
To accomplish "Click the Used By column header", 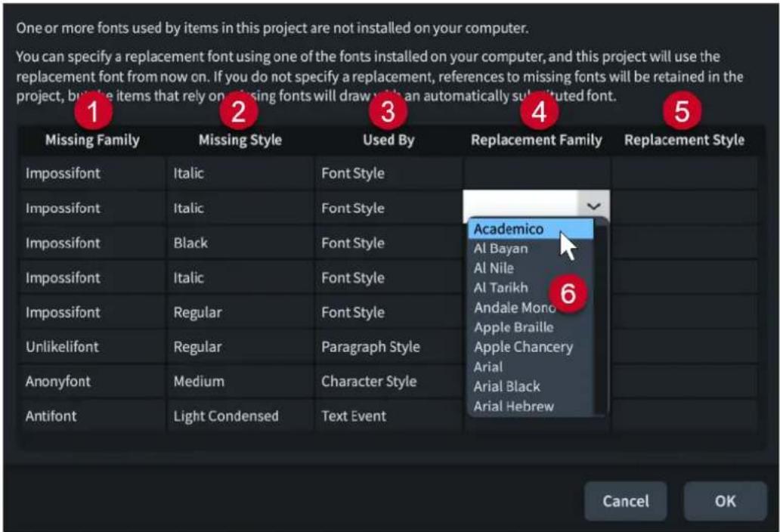I will point(388,141).
